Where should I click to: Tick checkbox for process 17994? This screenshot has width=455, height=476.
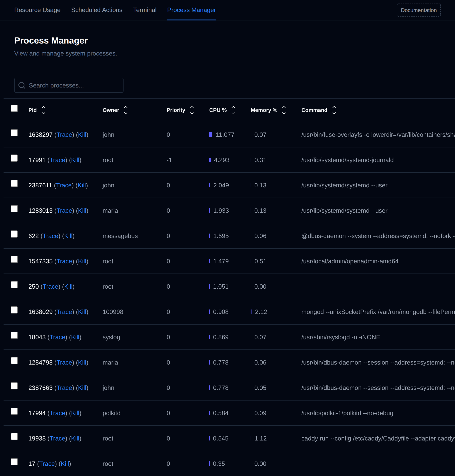tap(14, 411)
